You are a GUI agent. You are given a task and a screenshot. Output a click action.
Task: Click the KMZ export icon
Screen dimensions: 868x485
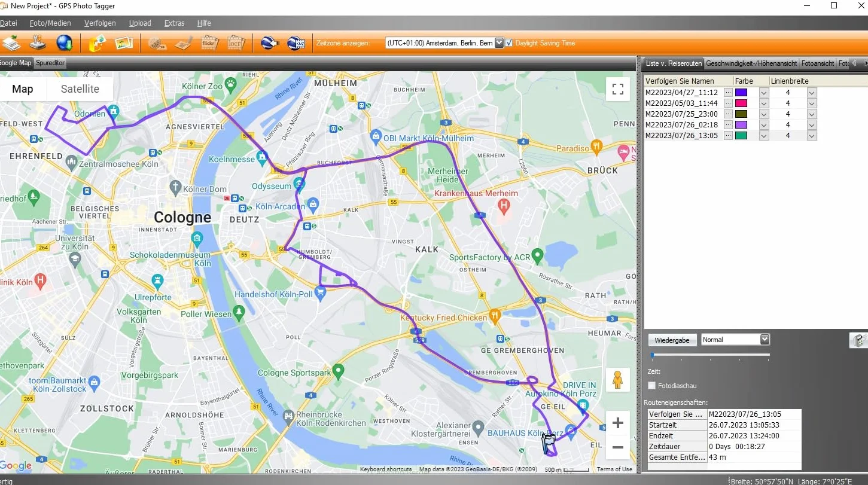coord(296,43)
